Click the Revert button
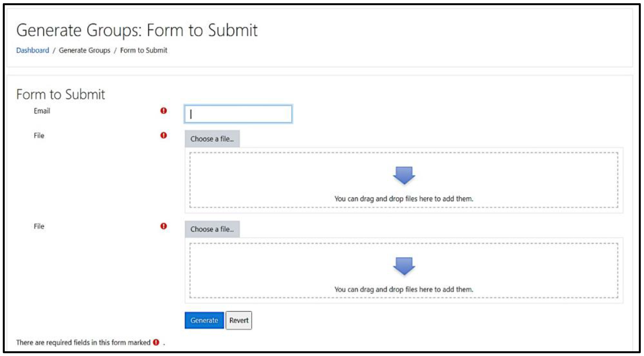This screenshot has width=644, height=356. 239,320
